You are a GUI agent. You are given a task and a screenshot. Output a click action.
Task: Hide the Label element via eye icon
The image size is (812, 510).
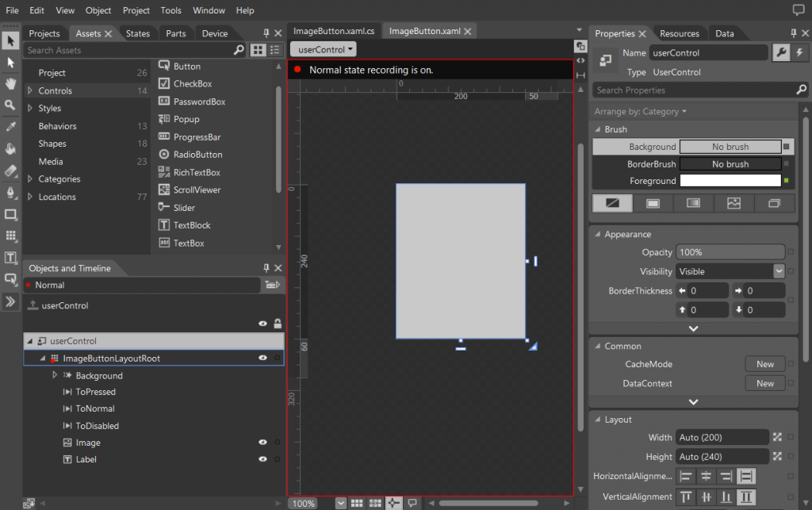coord(262,459)
